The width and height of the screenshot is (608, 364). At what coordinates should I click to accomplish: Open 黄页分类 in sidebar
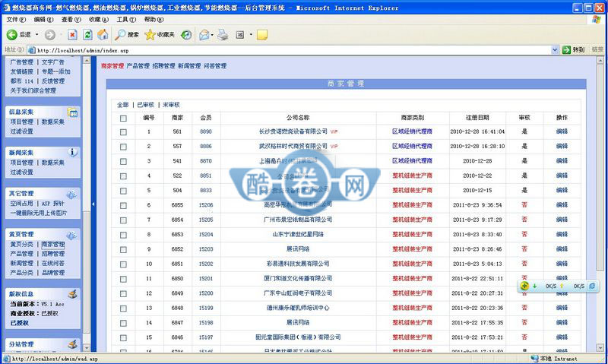[x=22, y=244]
